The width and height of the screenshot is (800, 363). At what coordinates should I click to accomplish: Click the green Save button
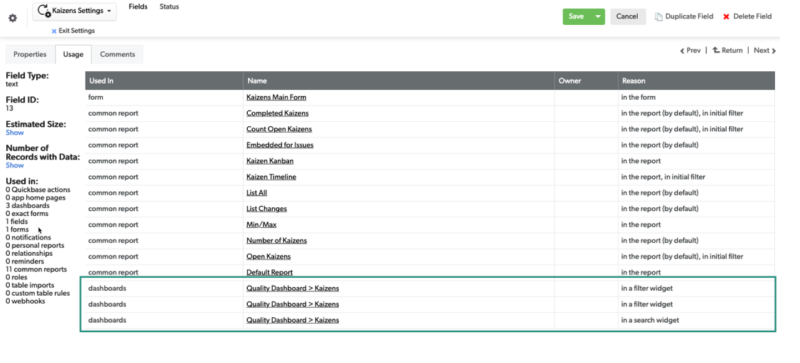(577, 16)
